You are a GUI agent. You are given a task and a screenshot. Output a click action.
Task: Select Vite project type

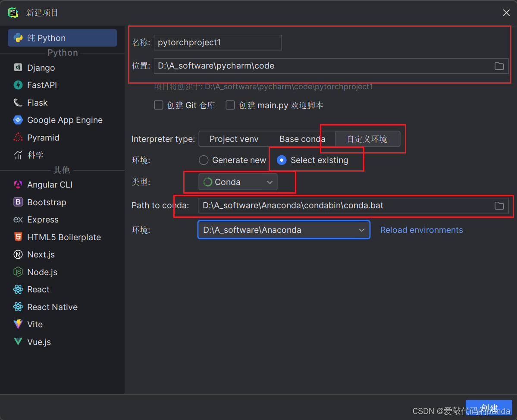(63, 324)
